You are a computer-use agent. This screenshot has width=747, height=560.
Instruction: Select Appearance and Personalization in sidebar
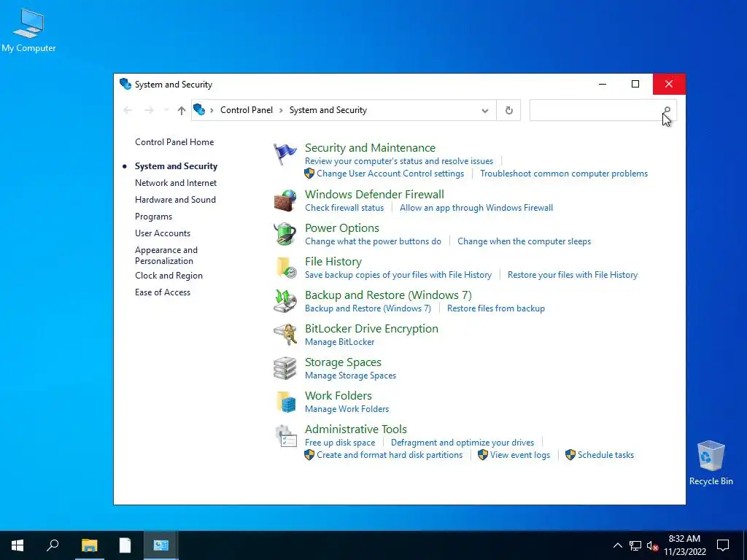coord(166,255)
